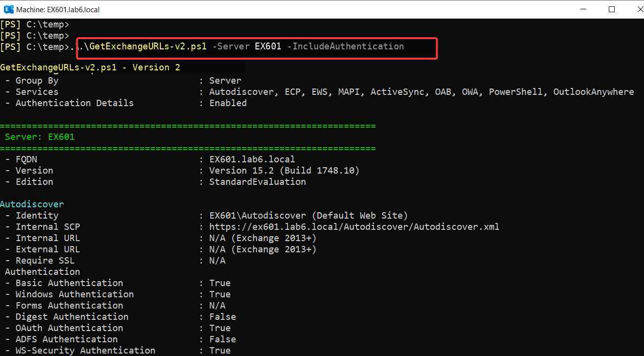
Task: Click FQDN value 'EX601.lab6.local'
Action: (x=252, y=159)
